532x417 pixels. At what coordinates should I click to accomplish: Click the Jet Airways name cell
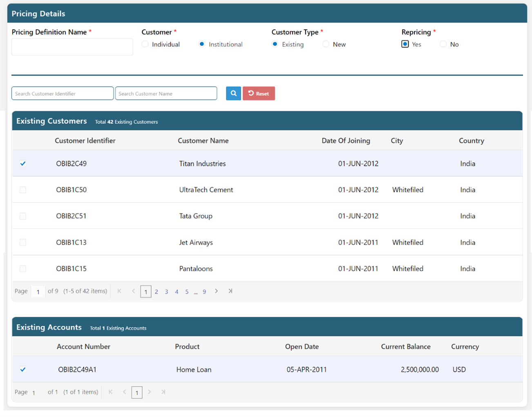coord(196,242)
